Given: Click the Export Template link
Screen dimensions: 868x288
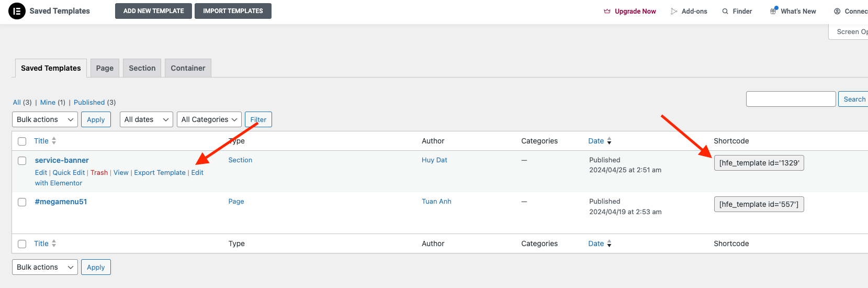Looking at the screenshot, I should click(160, 173).
